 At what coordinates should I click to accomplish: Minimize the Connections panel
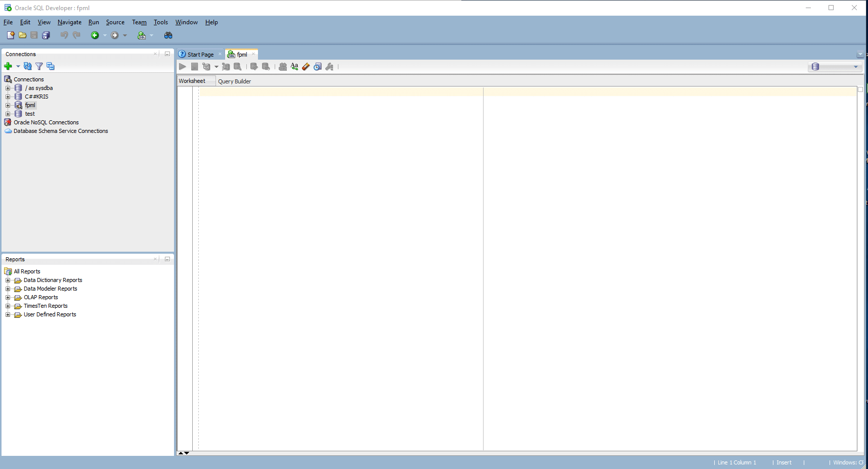coord(167,54)
